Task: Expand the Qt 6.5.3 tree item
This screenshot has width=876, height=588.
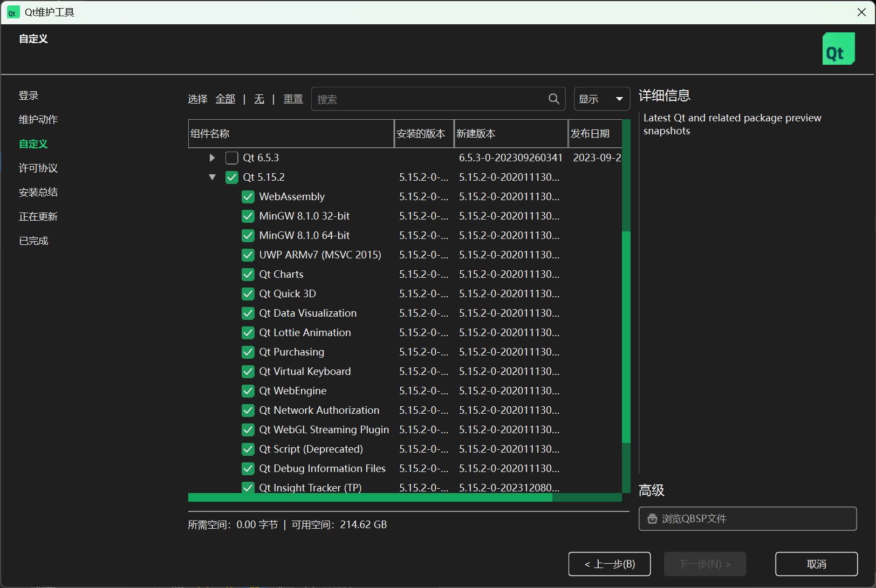Action: pos(211,158)
